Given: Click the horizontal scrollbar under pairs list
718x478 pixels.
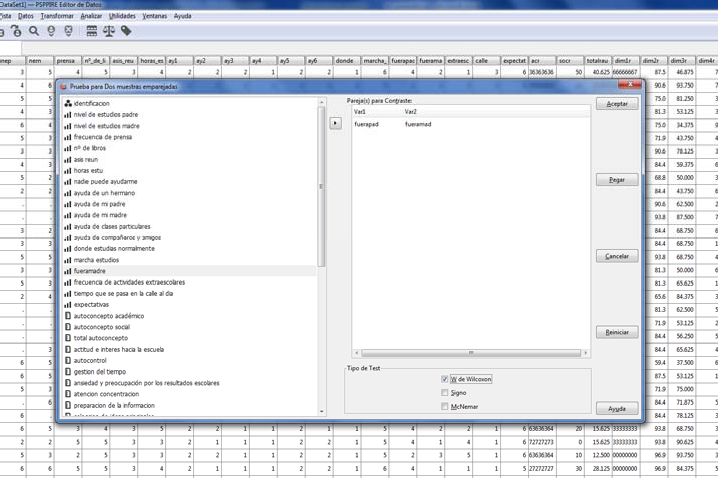Looking at the screenshot, I should click(470, 353).
